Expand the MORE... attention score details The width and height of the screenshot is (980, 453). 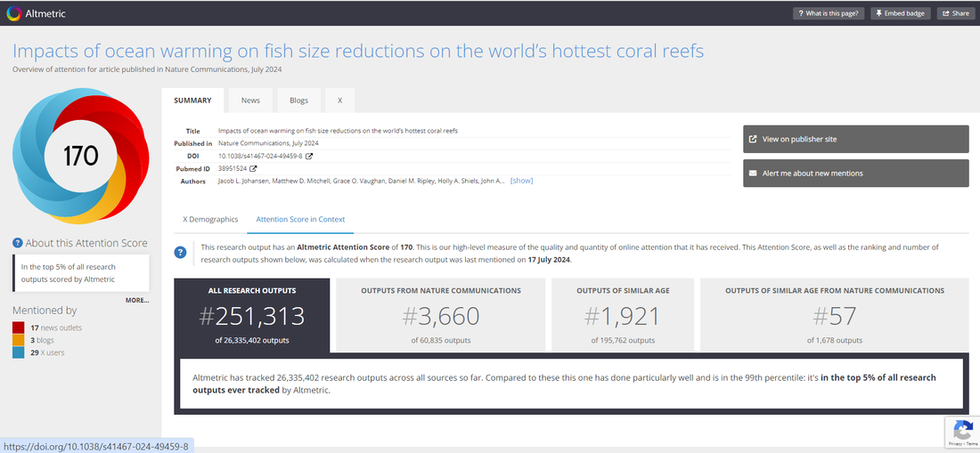(x=137, y=300)
